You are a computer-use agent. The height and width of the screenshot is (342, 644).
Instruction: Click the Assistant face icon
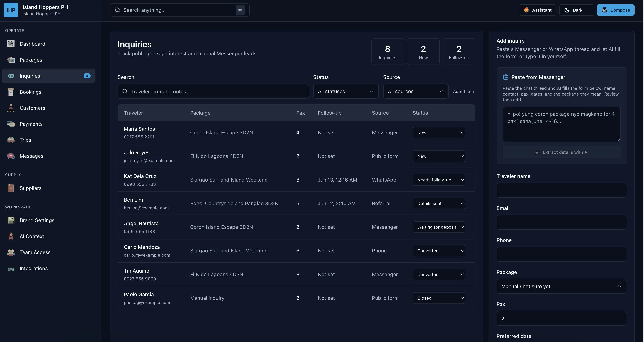pos(526,10)
